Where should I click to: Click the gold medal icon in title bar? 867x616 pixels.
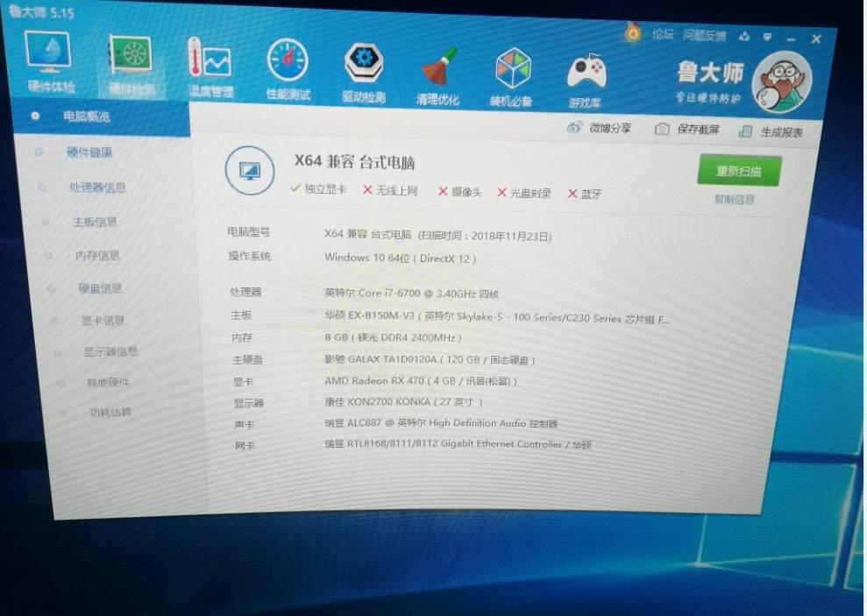point(632,32)
